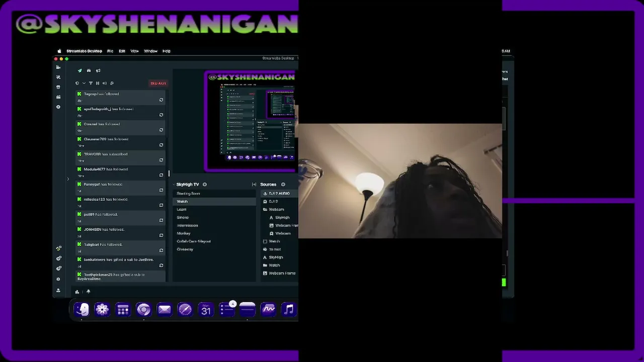Replay the iamkatrivers gifted sub alert
The height and width of the screenshot is (362, 644).
tap(161, 265)
